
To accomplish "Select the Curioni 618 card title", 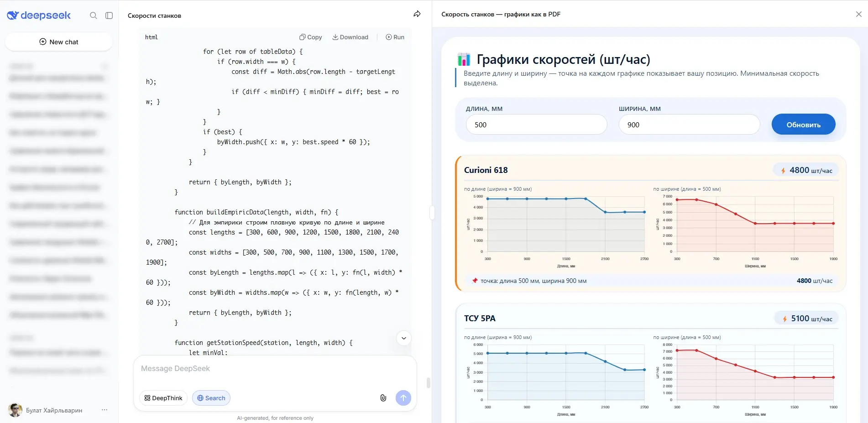I will (486, 170).
